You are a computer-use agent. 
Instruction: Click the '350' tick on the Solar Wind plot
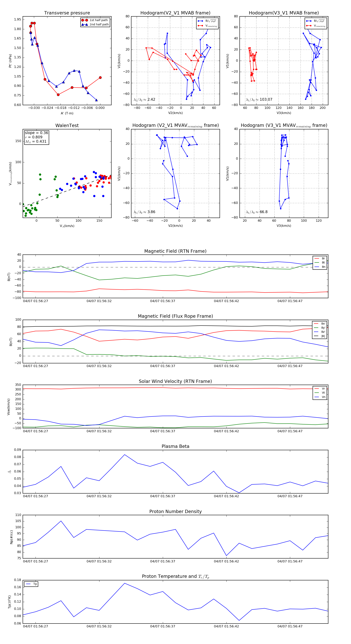tap(18, 385)
